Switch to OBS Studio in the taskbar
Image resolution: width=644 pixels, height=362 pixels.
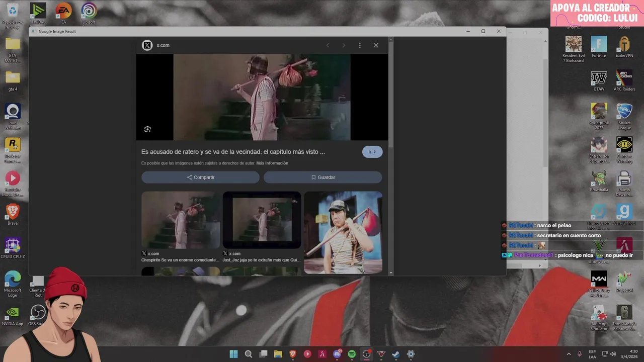(x=367, y=354)
